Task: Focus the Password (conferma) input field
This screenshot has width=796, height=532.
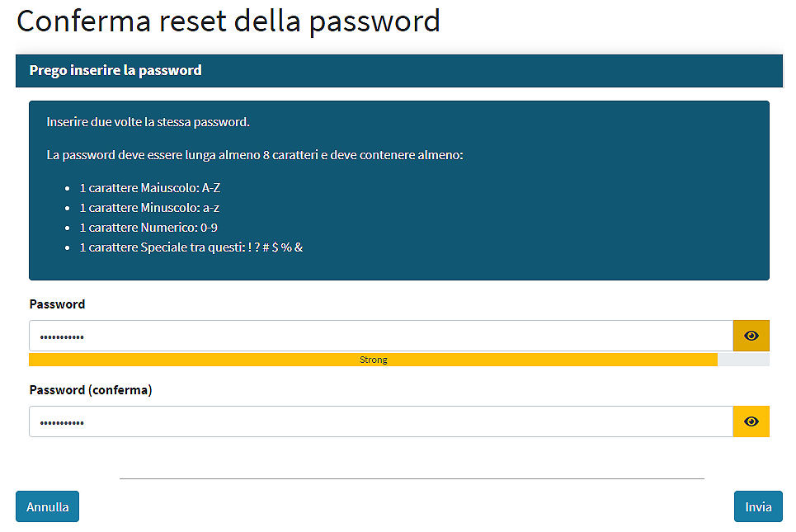Action: point(381,421)
